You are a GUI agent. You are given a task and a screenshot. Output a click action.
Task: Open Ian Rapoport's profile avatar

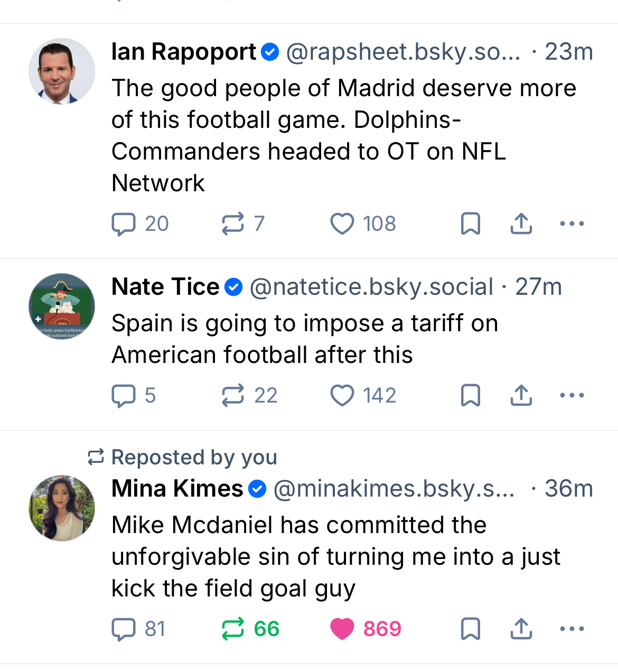pyautogui.click(x=62, y=71)
